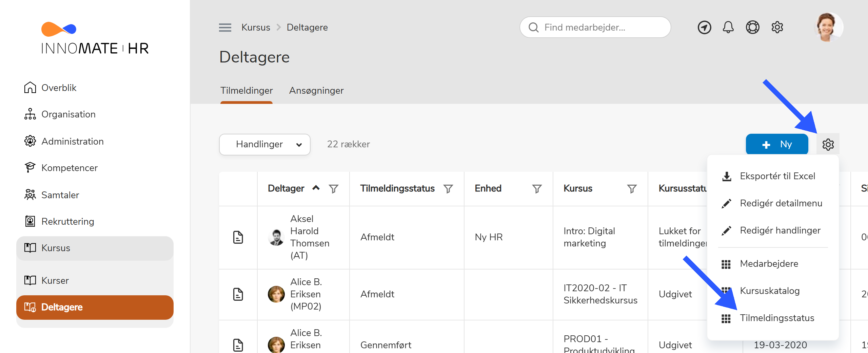Choose Redigér detailmenu
The width and height of the screenshot is (868, 353).
[773, 203]
